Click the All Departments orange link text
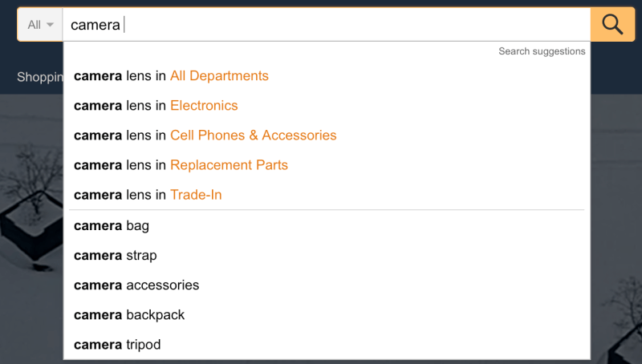Screen dimensions: 642x364 click(219, 76)
